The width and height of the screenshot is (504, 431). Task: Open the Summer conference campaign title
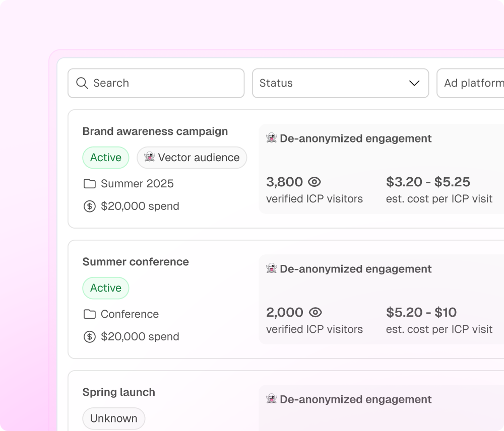[x=136, y=262]
